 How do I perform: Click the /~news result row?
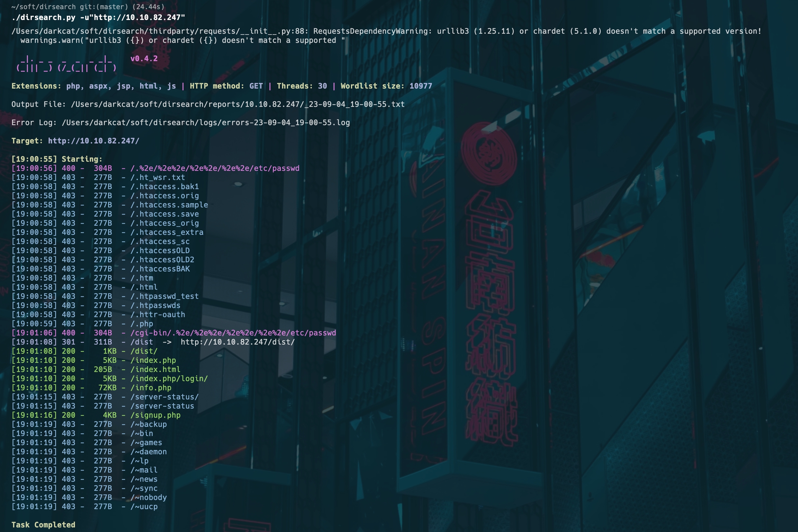85,479
